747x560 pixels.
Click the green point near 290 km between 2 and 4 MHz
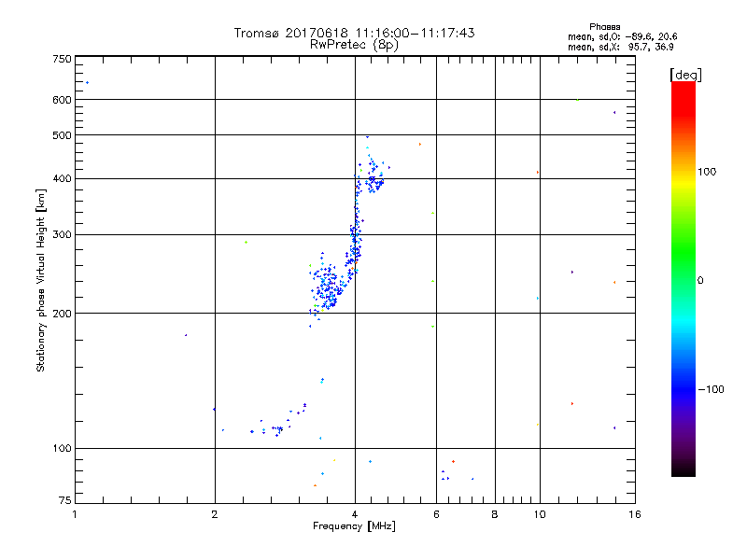click(246, 243)
